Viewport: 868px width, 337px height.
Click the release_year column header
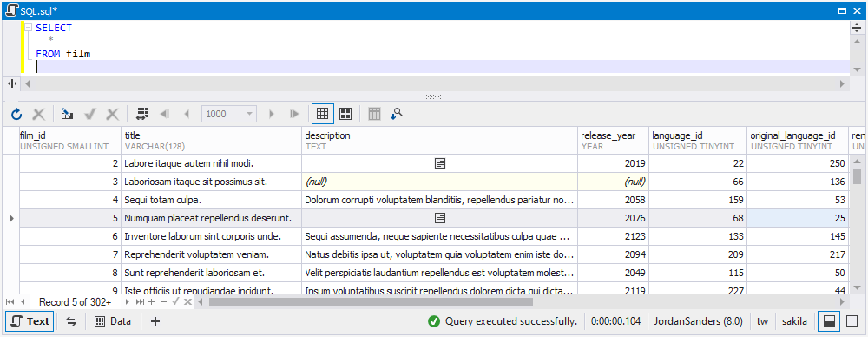(614, 141)
